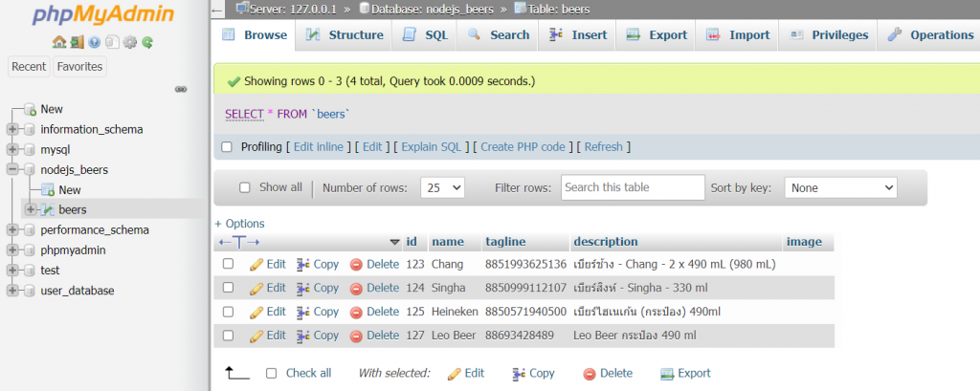Open the Privileges tab
Image resolution: width=980 pixels, height=391 pixels.
828,35
